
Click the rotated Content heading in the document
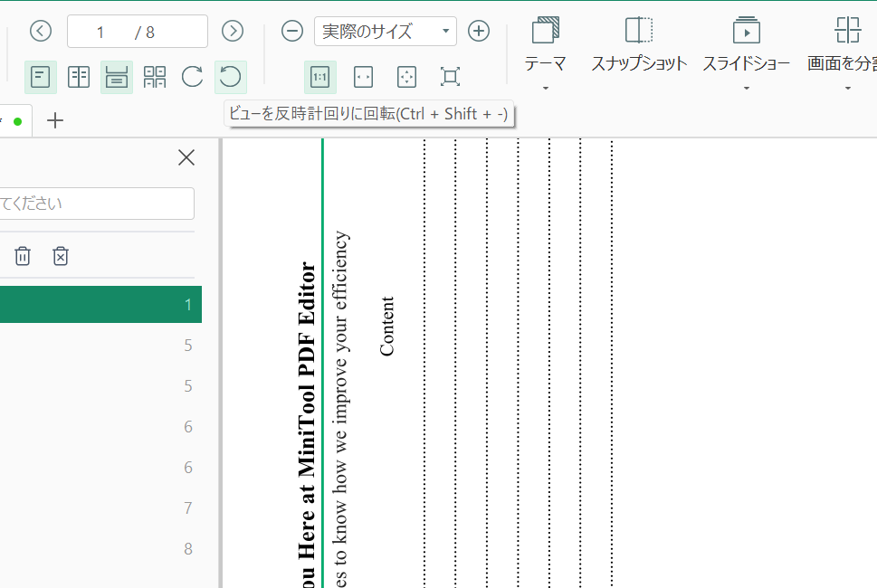[387, 326]
